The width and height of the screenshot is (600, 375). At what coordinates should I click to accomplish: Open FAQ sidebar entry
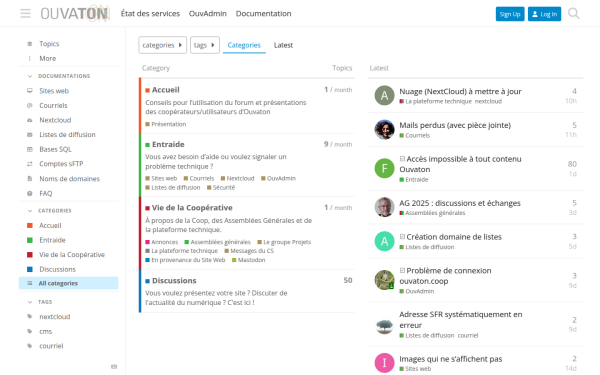pos(45,193)
